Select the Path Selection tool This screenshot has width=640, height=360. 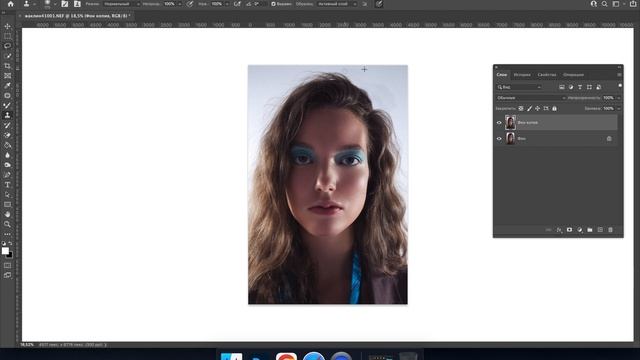tap(7, 195)
